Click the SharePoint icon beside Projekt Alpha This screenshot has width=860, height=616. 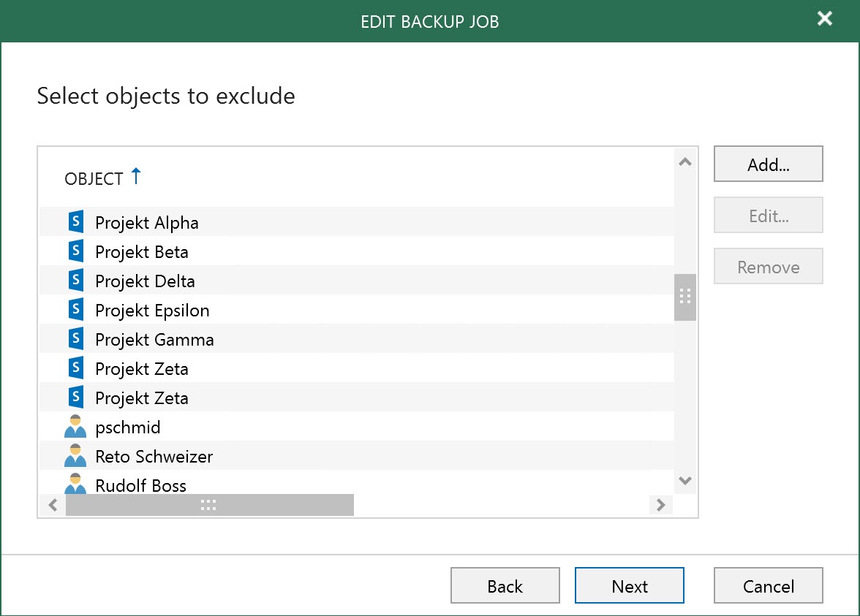tap(76, 221)
